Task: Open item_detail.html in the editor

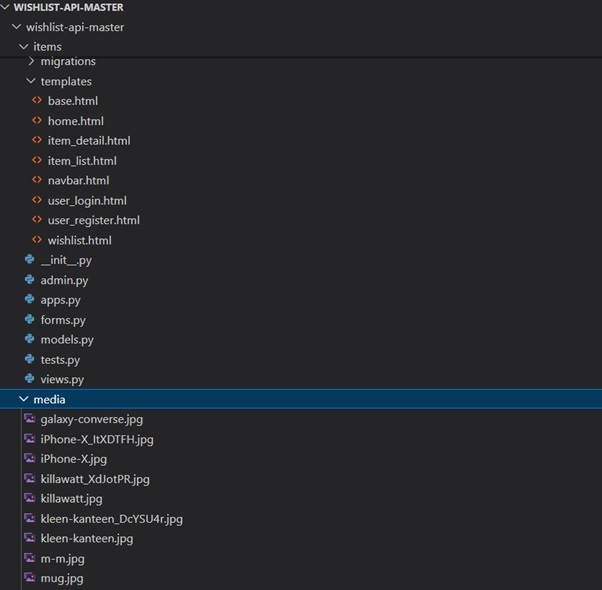Action: pyautogui.click(x=88, y=141)
